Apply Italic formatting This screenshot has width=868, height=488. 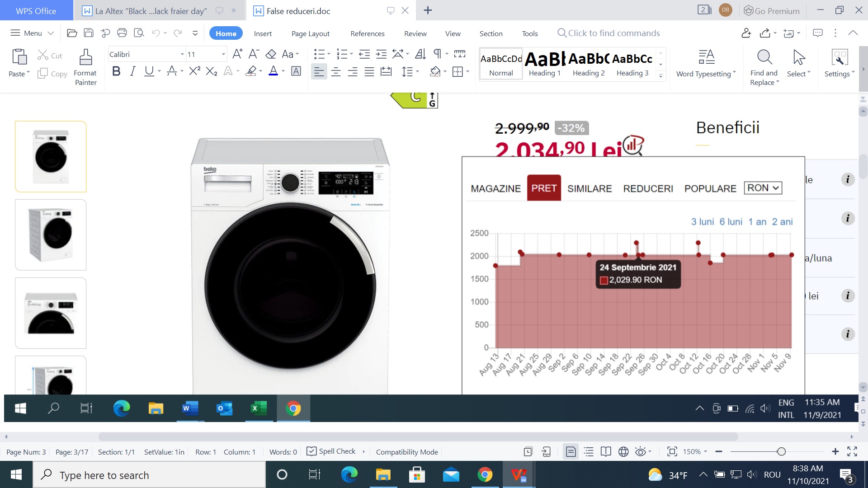point(132,71)
